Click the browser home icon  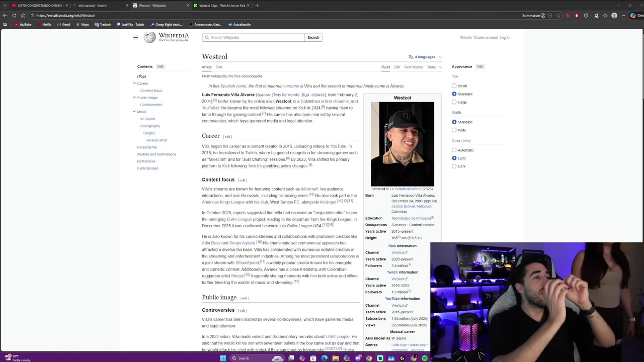[23, 16]
